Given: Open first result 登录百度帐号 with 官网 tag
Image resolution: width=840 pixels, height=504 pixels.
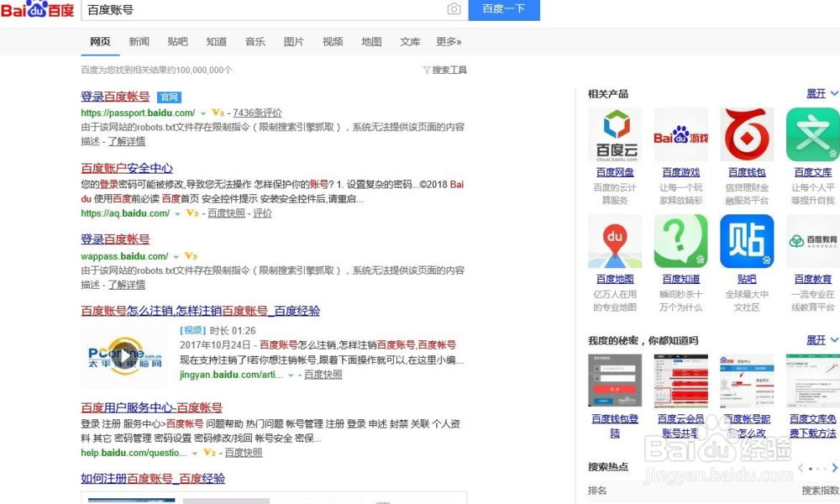Looking at the screenshot, I should (x=115, y=97).
